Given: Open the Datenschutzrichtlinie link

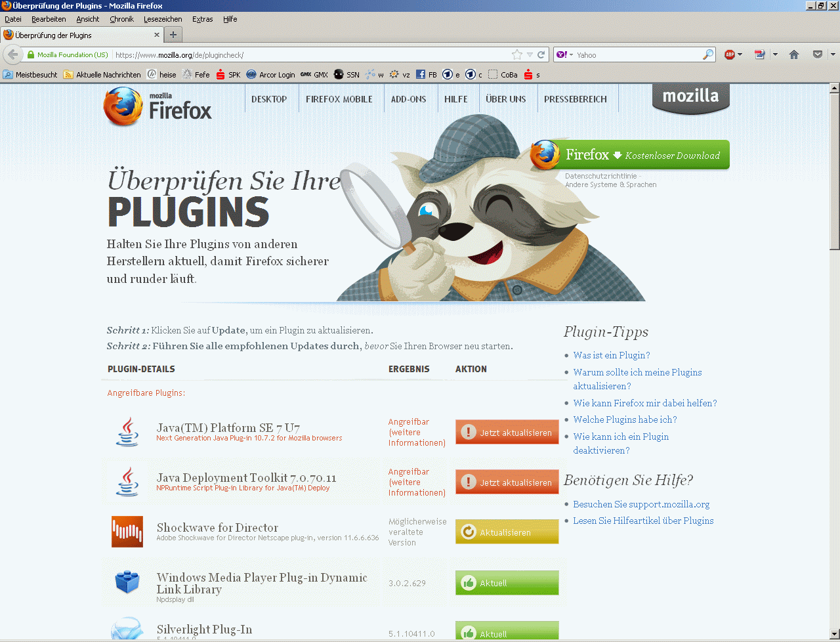Looking at the screenshot, I should pos(601,176).
